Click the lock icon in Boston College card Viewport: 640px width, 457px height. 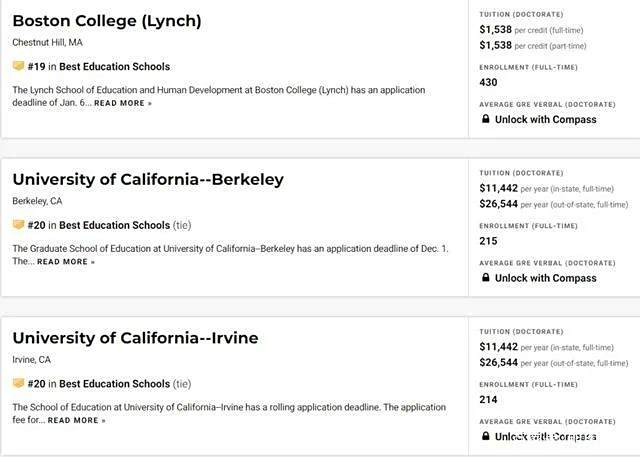click(485, 119)
